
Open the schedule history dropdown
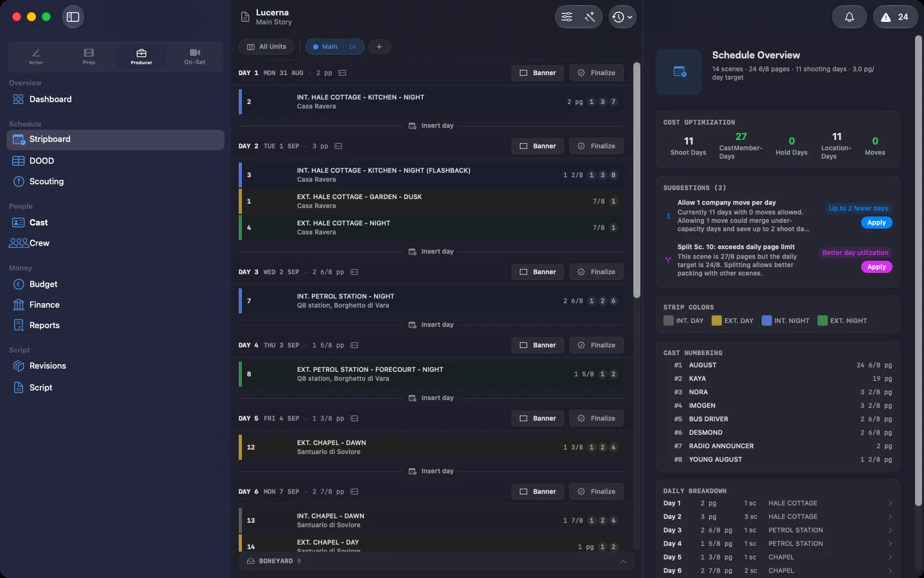[x=622, y=17]
